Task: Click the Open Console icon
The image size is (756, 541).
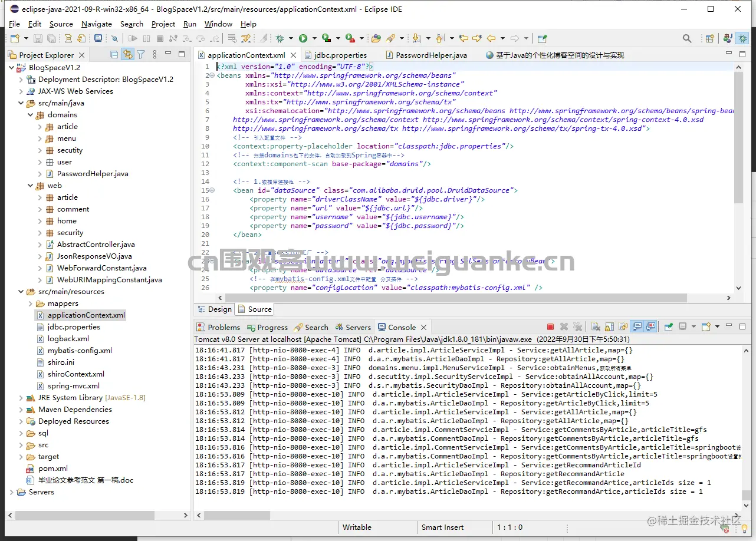Action: click(x=706, y=327)
